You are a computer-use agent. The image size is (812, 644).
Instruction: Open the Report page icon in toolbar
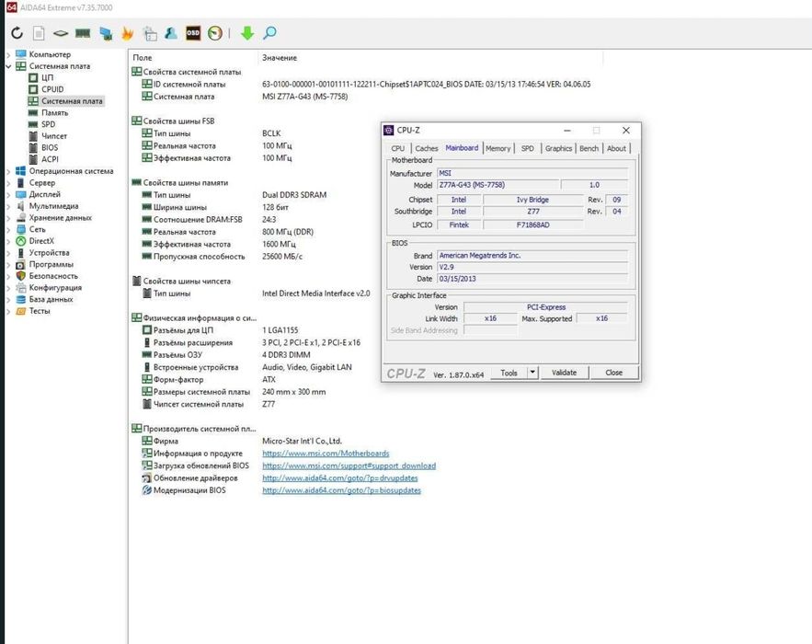[39, 33]
